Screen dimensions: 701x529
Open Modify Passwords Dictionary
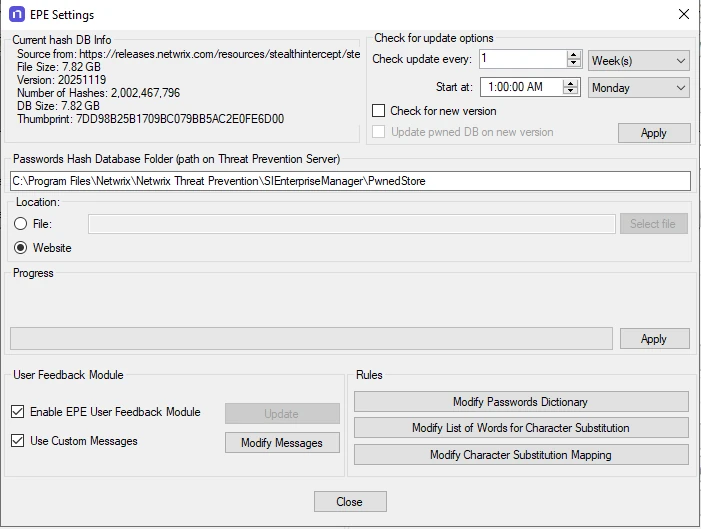coord(521,402)
